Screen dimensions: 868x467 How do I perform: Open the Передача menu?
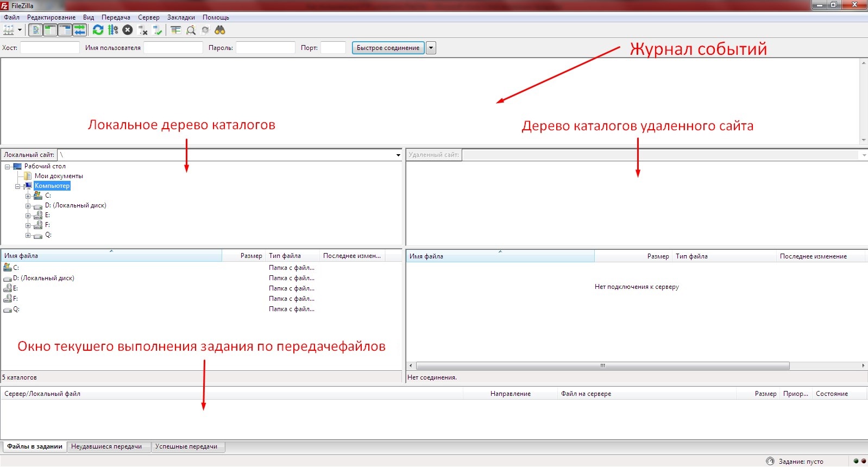click(116, 17)
